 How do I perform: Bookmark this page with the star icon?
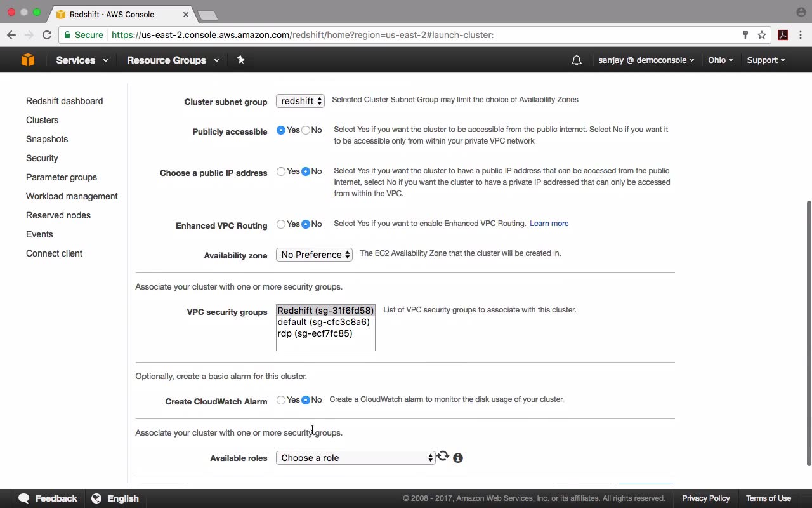[x=762, y=35]
